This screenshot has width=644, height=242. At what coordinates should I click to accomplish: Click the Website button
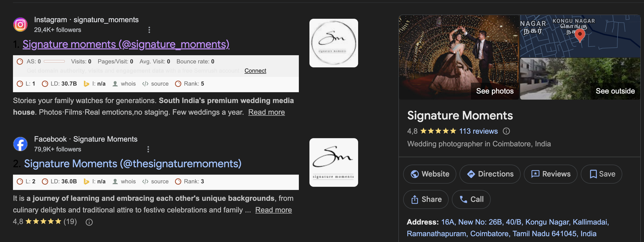click(x=430, y=174)
